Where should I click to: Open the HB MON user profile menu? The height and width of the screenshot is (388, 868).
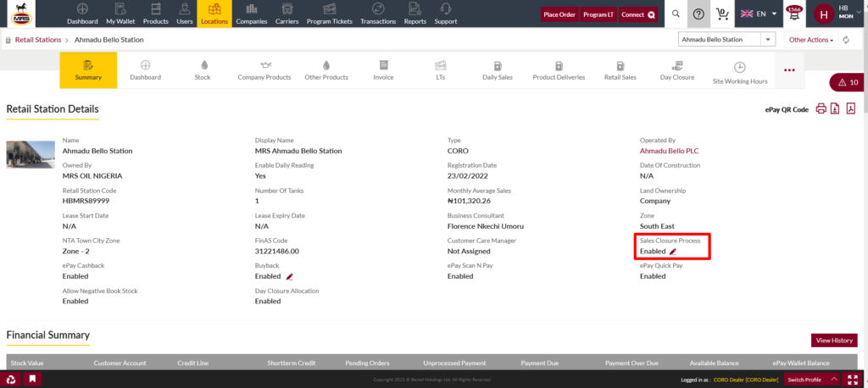(837, 14)
